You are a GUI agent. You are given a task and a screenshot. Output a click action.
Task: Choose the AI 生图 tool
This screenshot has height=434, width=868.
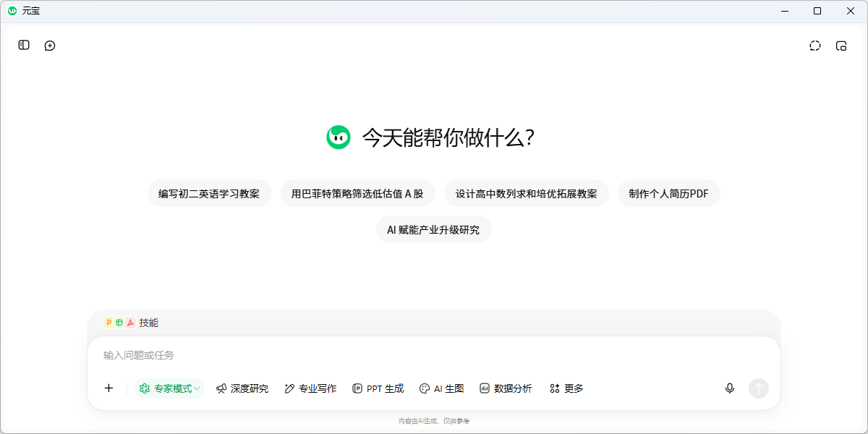441,388
